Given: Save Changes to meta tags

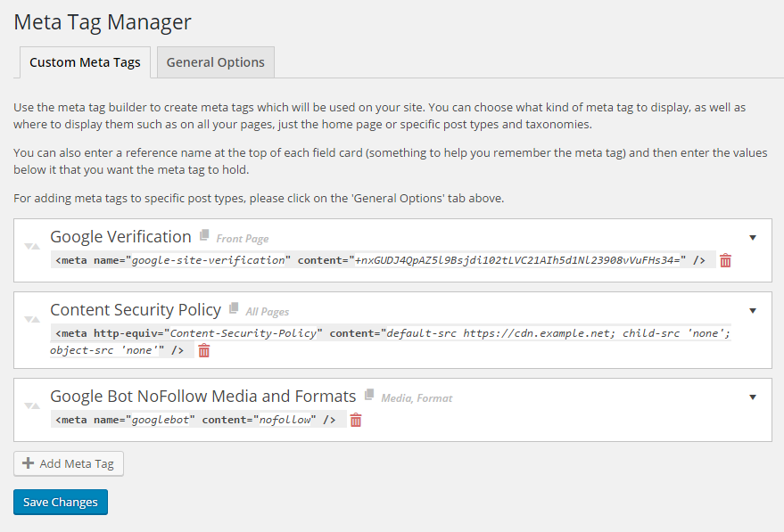Looking at the screenshot, I should click(61, 502).
